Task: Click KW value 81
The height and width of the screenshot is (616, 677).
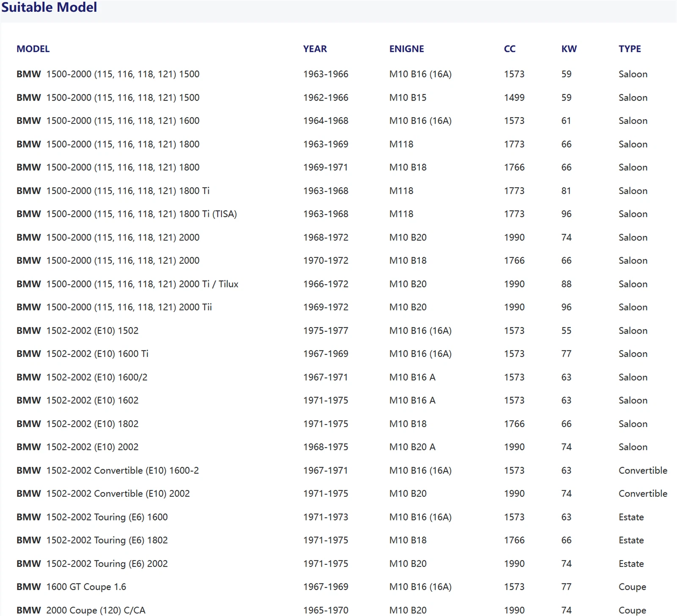Action: click(566, 191)
